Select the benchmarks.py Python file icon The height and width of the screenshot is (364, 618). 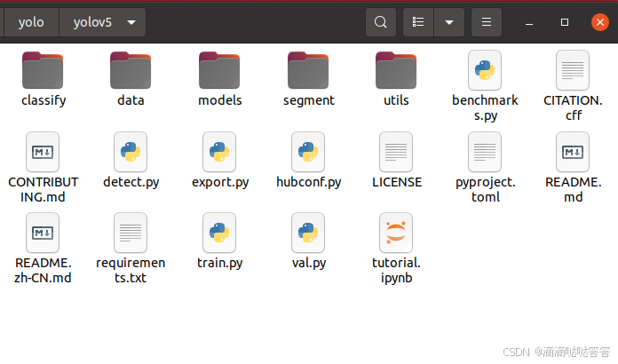[x=485, y=70]
